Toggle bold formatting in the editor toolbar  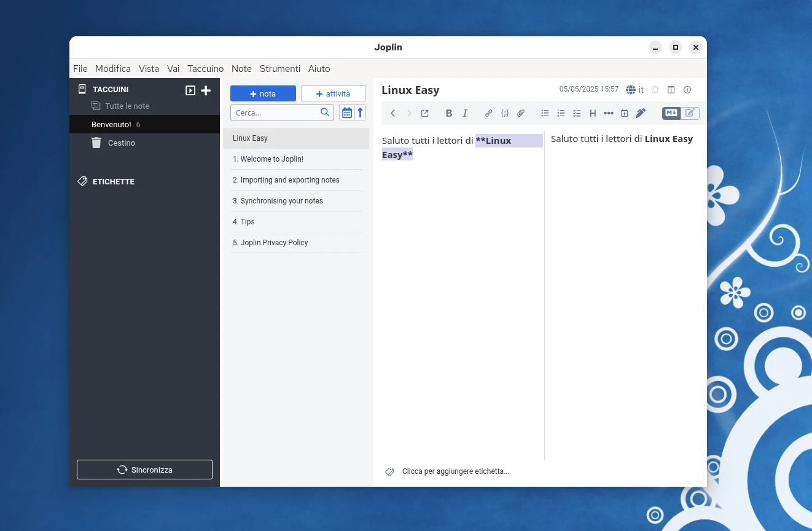coord(449,113)
